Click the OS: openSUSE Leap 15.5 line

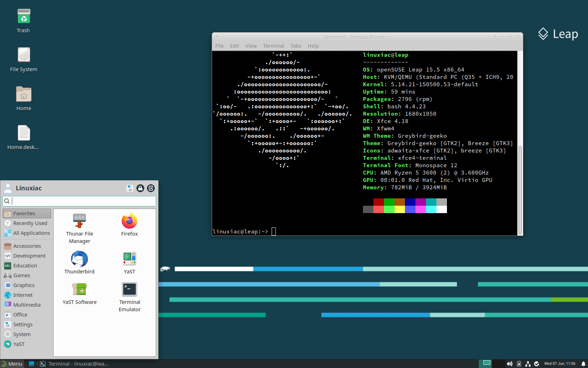413,70
